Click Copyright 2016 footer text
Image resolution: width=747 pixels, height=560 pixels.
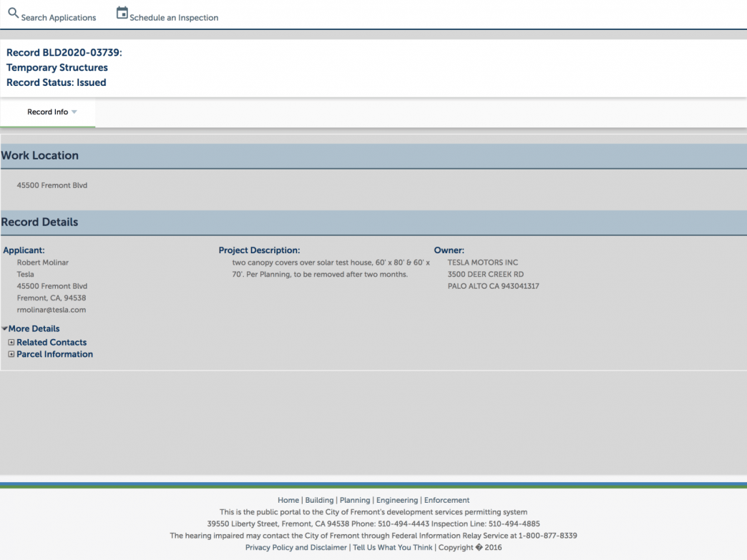click(x=469, y=548)
